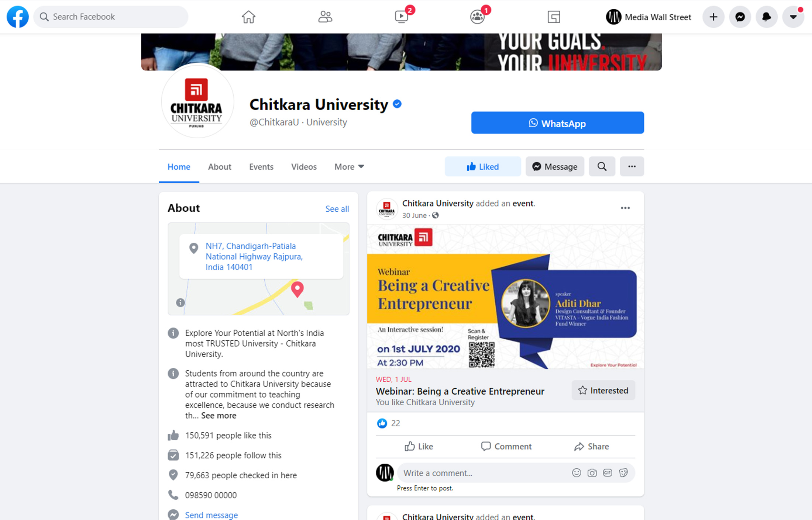Viewport: 812px width, 520px height.
Task: Open the Facebook Home icon in top navigation
Action: pos(248,17)
